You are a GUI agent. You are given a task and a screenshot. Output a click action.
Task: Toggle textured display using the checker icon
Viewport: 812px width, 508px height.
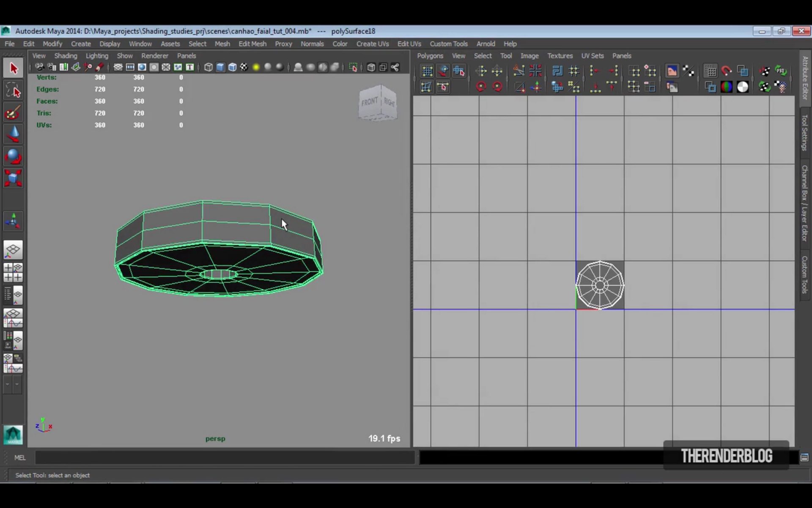point(244,67)
